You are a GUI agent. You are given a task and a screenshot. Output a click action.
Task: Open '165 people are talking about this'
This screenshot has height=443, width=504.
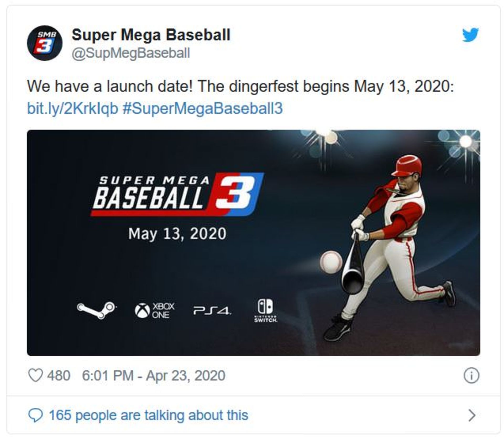(x=148, y=415)
